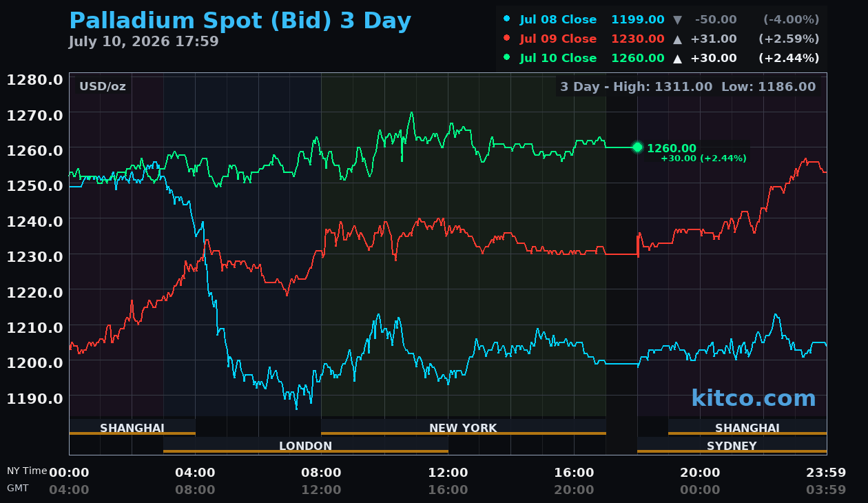Click the 3 Day High 1311.00 text
868x503 pixels.
(x=637, y=86)
